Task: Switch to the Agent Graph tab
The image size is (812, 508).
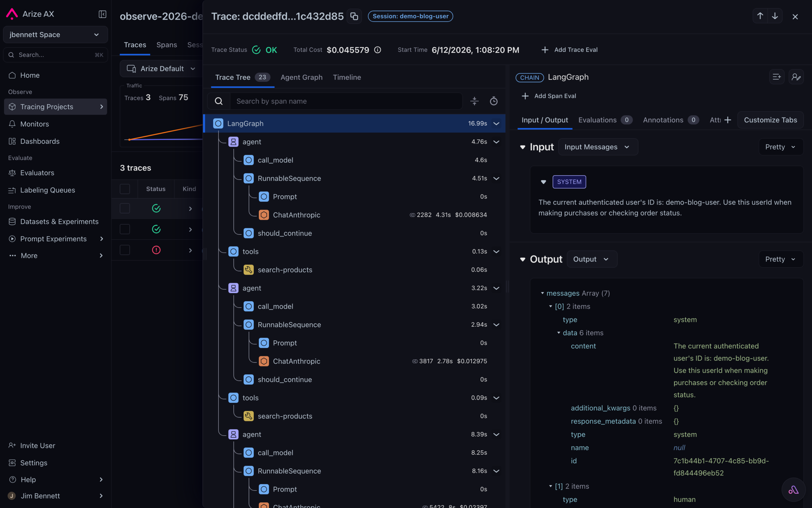Action: click(301, 77)
